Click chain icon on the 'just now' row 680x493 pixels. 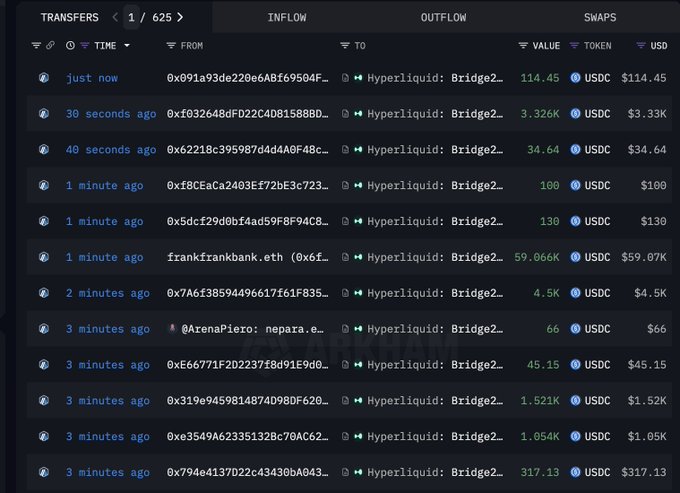(x=43, y=78)
